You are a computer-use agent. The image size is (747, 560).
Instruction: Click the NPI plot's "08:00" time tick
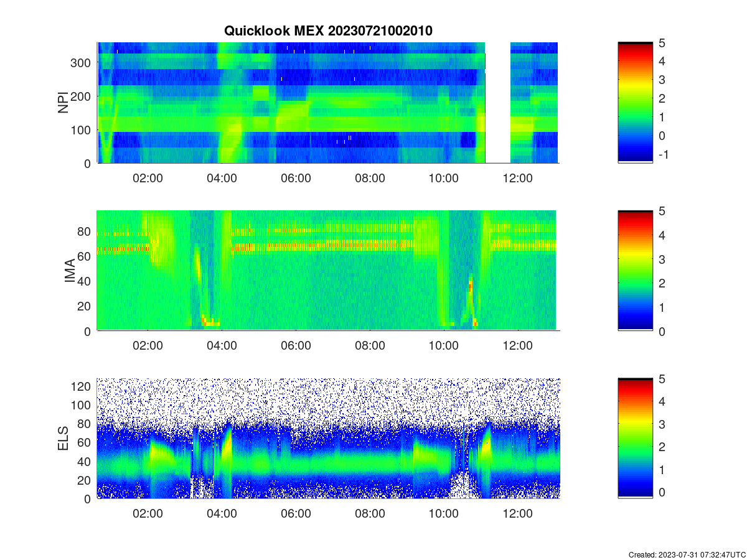[x=370, y=178]
